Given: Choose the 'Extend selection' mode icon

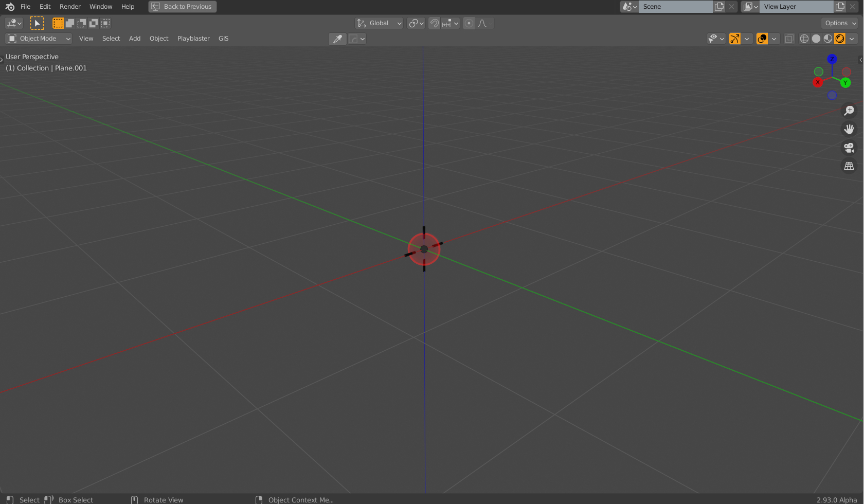Looking at the screenshot, I should pos(70,23).
